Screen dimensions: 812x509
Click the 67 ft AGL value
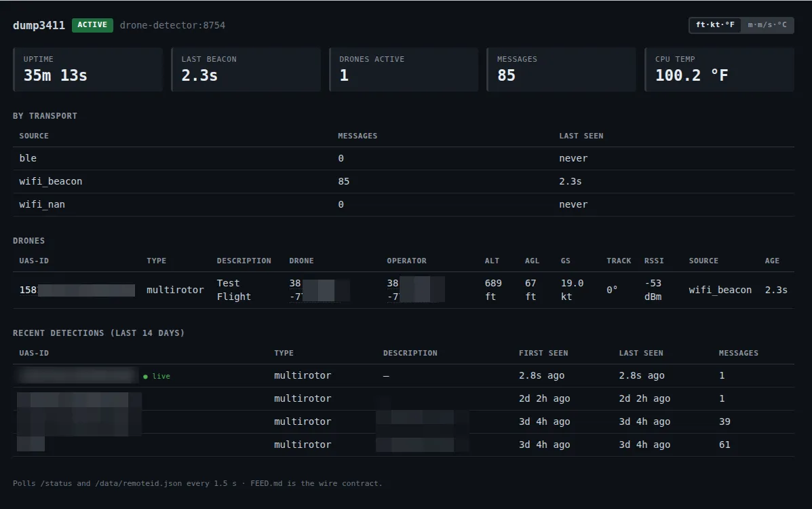click(x=530, y=290)
